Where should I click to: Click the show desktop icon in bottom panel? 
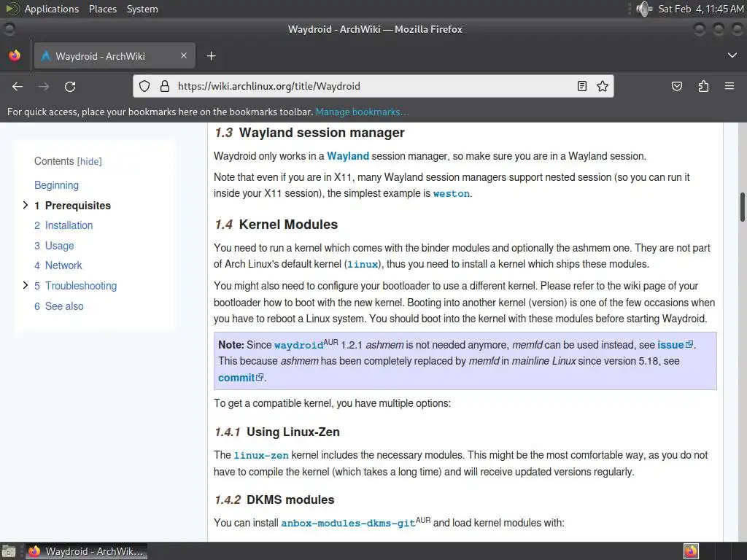[8, 551]
